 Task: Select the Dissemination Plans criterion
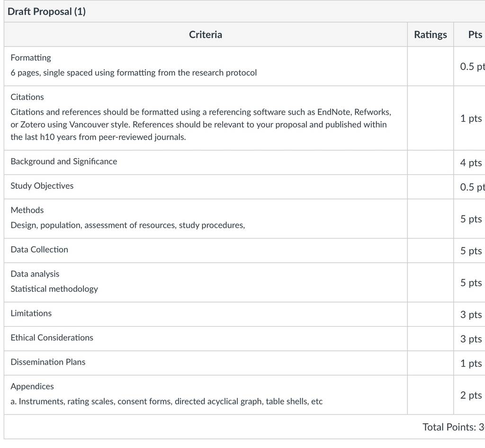48,362
